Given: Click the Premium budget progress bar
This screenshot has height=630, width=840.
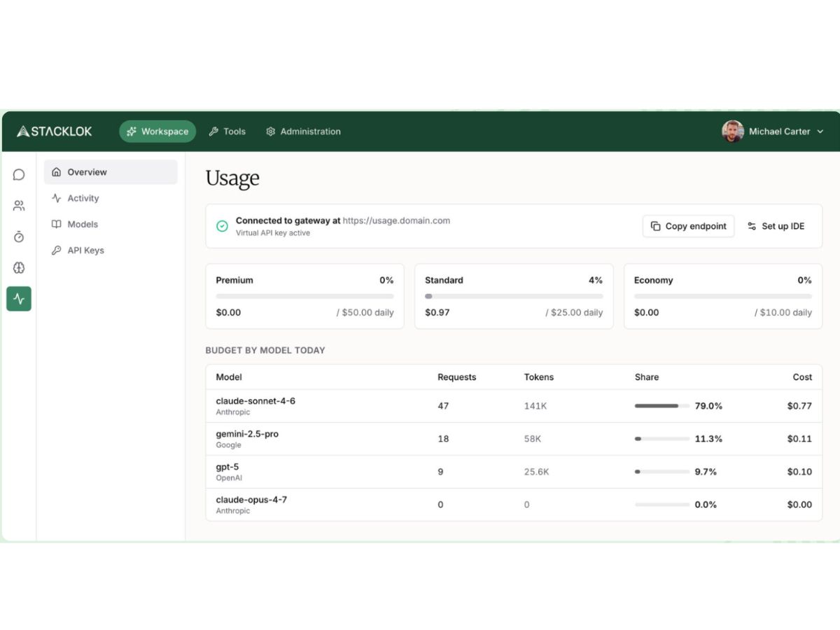Looking at the screenshot, I should point(304,296).
